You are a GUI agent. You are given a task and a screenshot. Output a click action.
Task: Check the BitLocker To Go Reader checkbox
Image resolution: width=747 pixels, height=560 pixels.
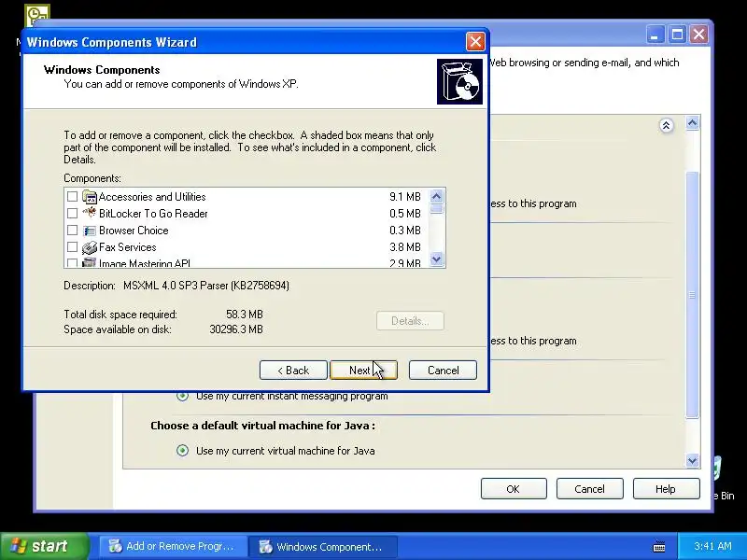[x=72, y=214]
